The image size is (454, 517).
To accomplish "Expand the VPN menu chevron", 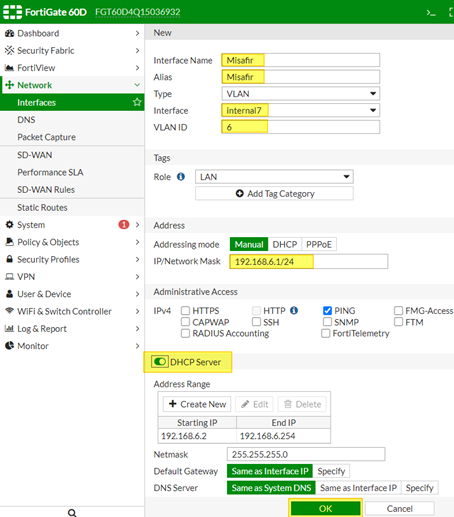I will coord(137,277).
